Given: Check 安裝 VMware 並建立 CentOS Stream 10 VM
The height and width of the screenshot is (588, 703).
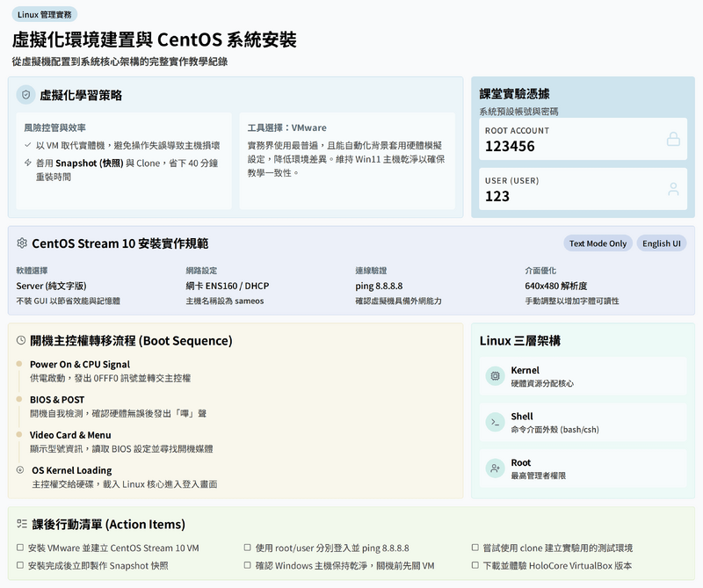Looking at the screenshot, I should [20, 548].
